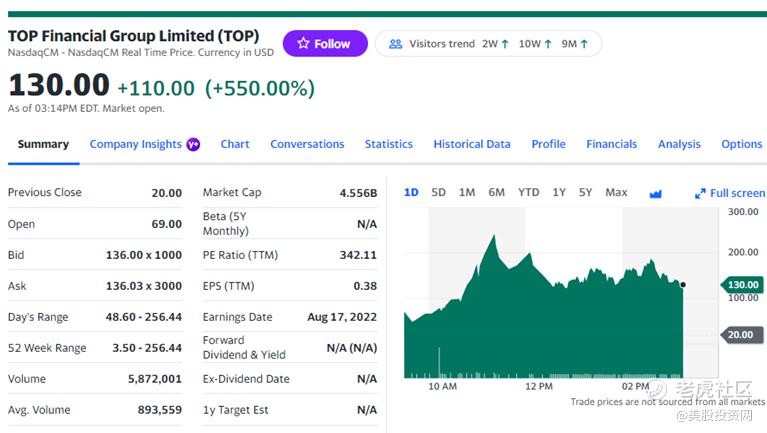Image resolution: width=767 pixels, height=433 pixels.
Task: Switch chart range to 5D
Action: [x=438, y=192]
